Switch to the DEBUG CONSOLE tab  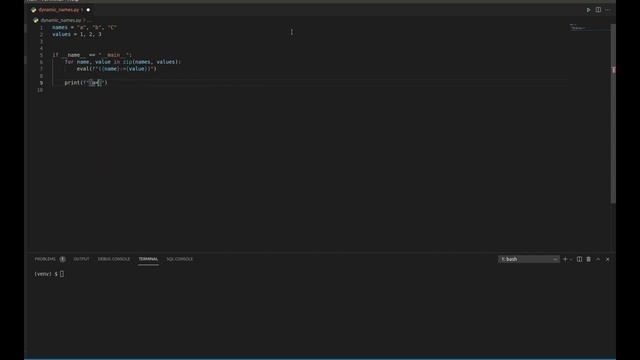coord(114,259)
